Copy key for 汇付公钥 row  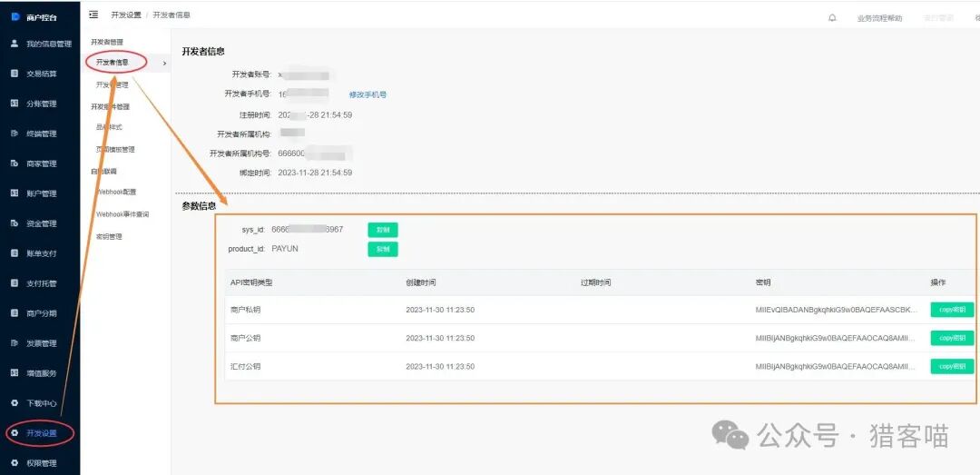(952, 366)
